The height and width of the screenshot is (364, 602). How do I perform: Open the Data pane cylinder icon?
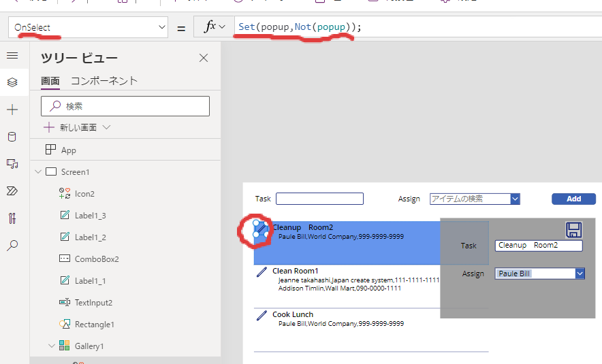[12, 137]
